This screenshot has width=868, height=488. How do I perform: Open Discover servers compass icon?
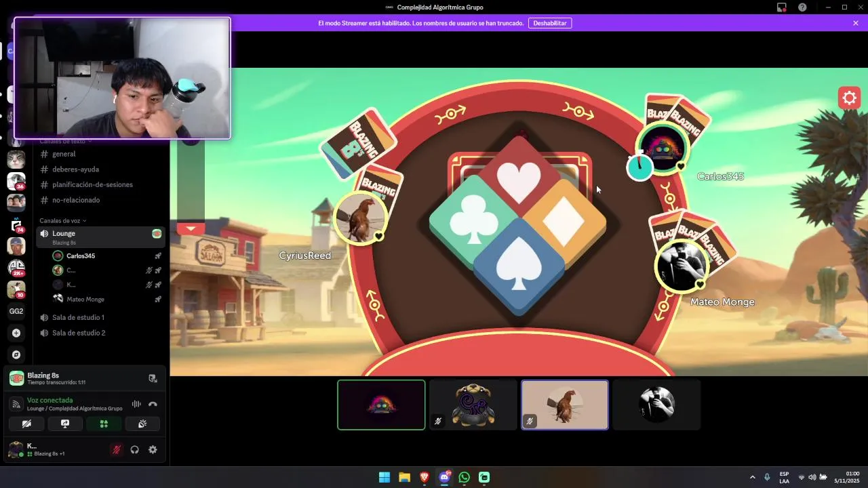point(16,354)
